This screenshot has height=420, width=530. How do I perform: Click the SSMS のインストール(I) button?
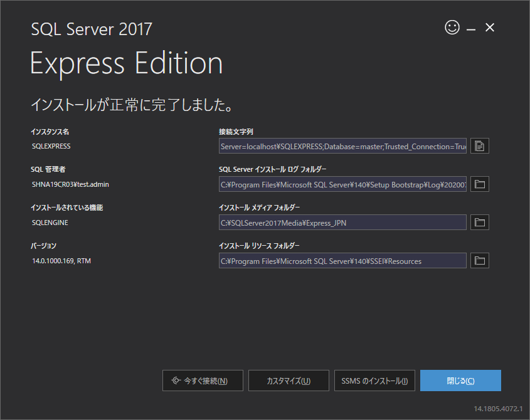pyautogui.click(x=374, y=381)
